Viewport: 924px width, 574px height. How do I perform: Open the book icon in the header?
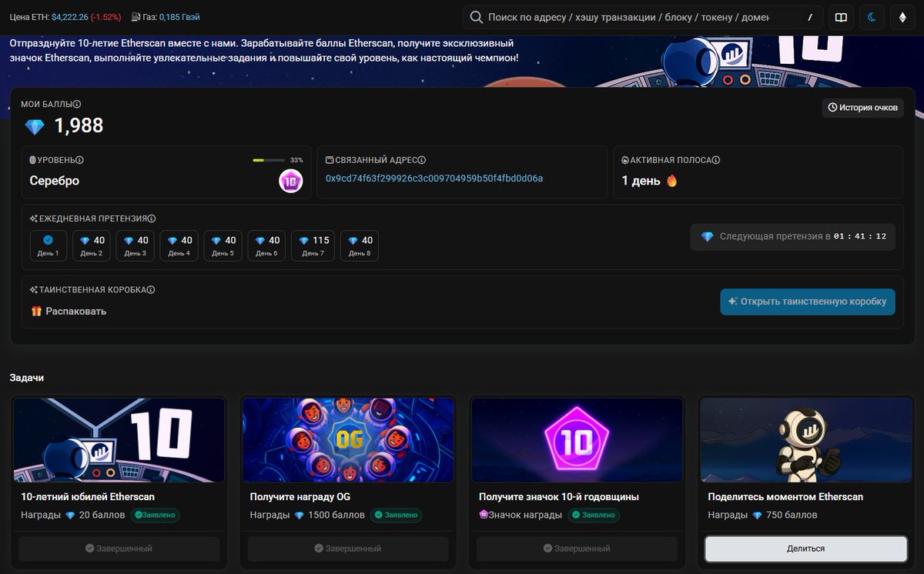click(x=842, y=17)
